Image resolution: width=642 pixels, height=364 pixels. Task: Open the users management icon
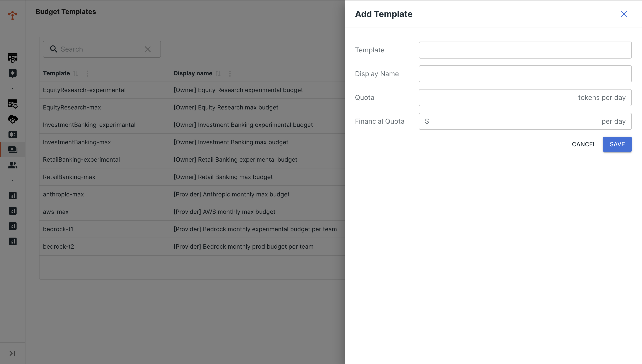pos(13,165)
